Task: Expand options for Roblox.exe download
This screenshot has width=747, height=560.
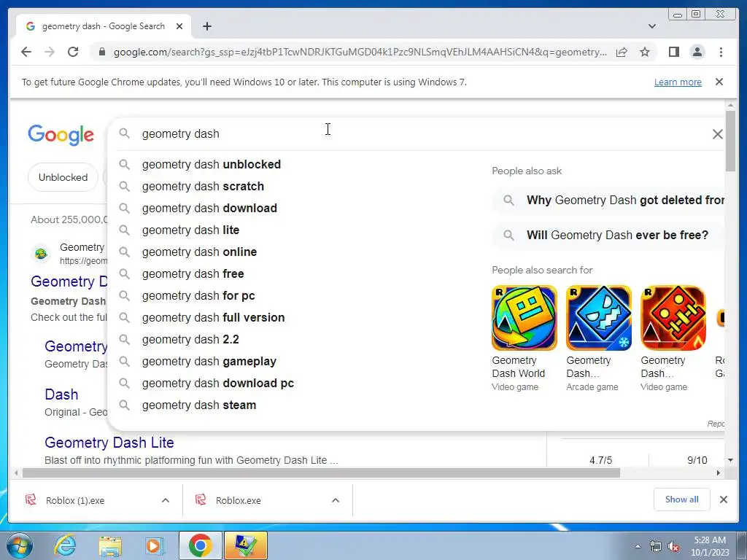Action: (336, 500)
